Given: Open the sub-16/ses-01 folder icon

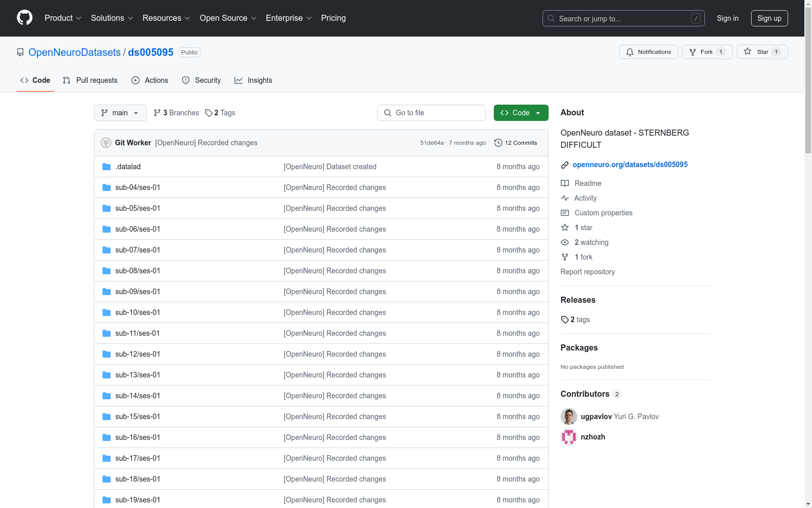Looking at the screenshot, I should (107, 437).
